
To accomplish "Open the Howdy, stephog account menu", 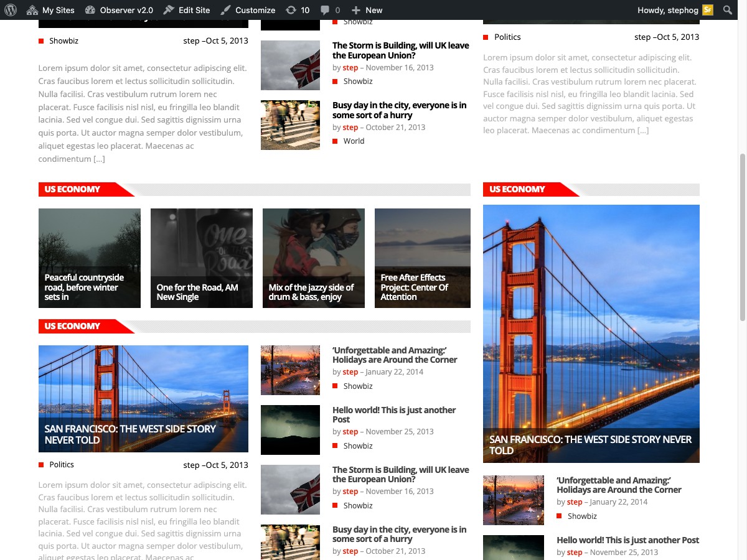I will (668, 10).
